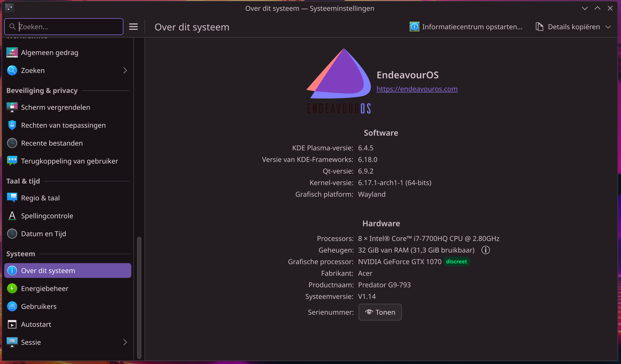The height and width of the screenshot is (364, 621).
Task: Show the serial number with Tonen
Action: pos(380,312)
